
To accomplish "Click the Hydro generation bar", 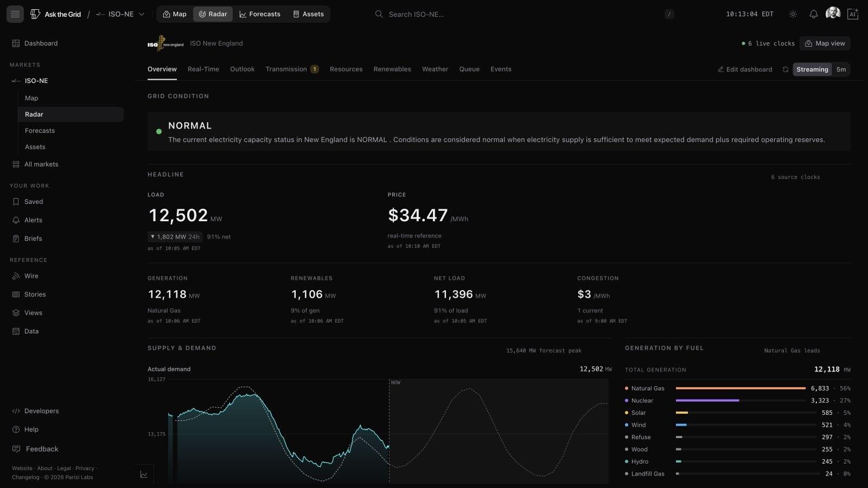I will click(678, 461).
